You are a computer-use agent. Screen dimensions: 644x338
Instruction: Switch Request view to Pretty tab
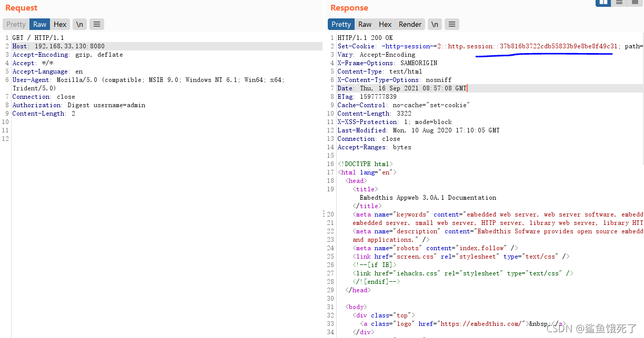[x=16, y=24]
